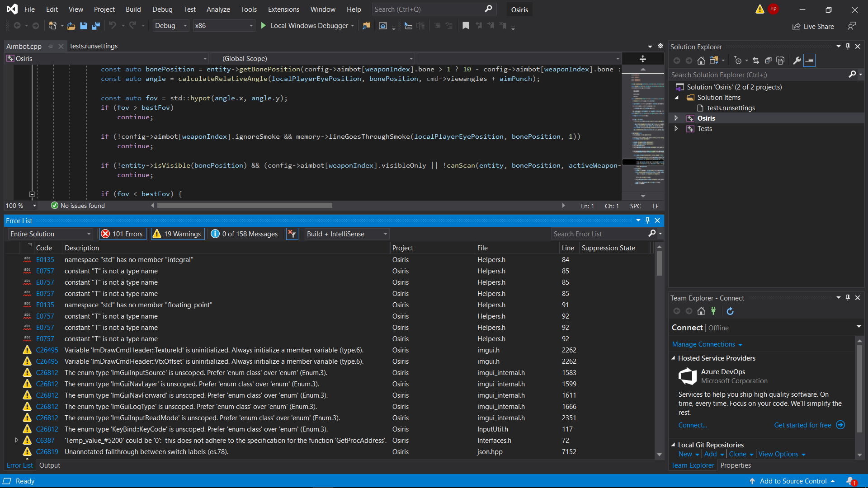This screenshot has width=868, height=488.
Task: Click the Save All toolbar icon
Action: [x=96, y=26]
